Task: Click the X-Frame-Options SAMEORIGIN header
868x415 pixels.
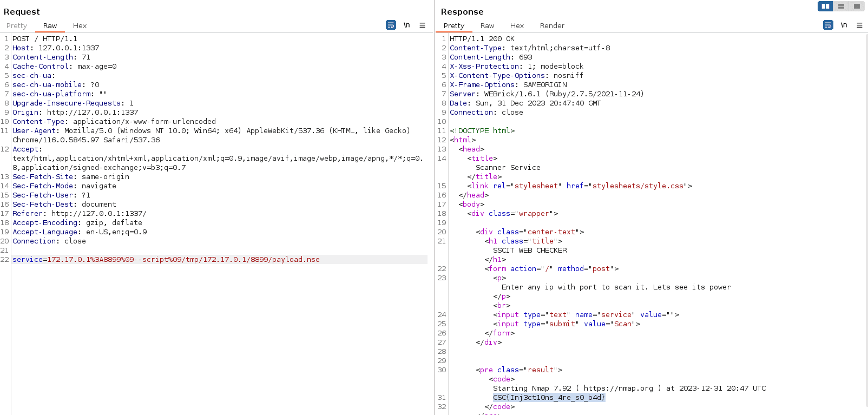Action: (x=508, y=85)
